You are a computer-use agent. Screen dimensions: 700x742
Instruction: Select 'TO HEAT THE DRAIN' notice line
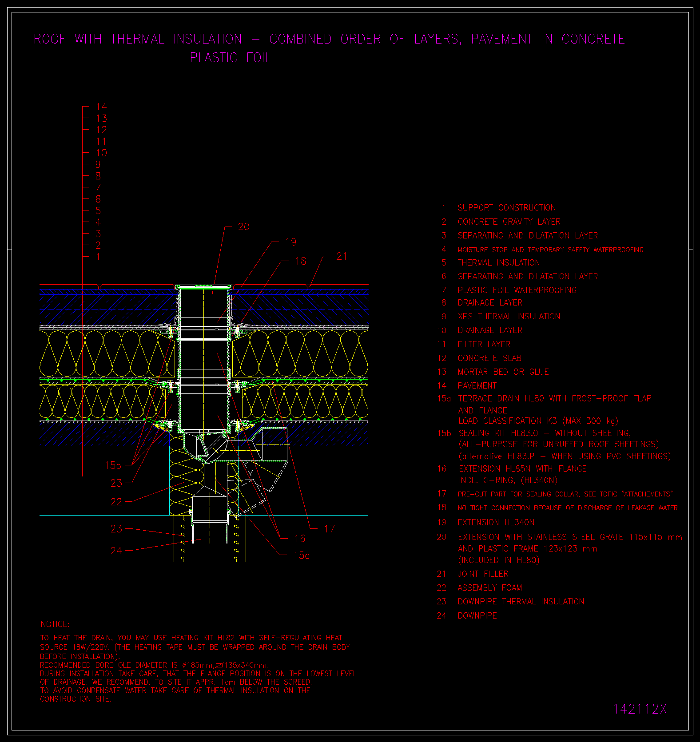pyautogui.click(x=191, y=638)
